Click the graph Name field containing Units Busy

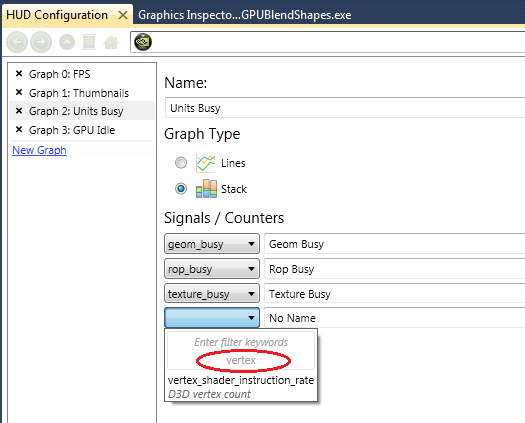tap(345, 108)
